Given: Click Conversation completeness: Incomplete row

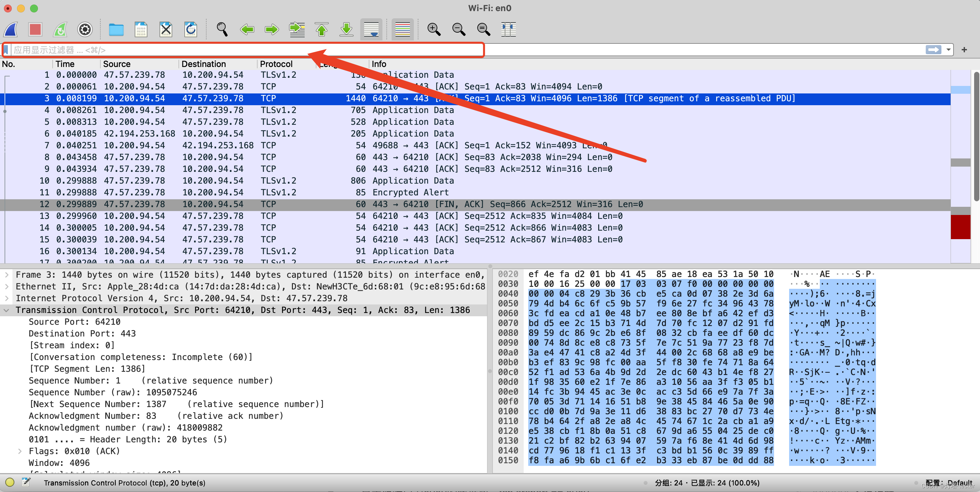Looking at the screenshot, I should (x=141, y=357).
